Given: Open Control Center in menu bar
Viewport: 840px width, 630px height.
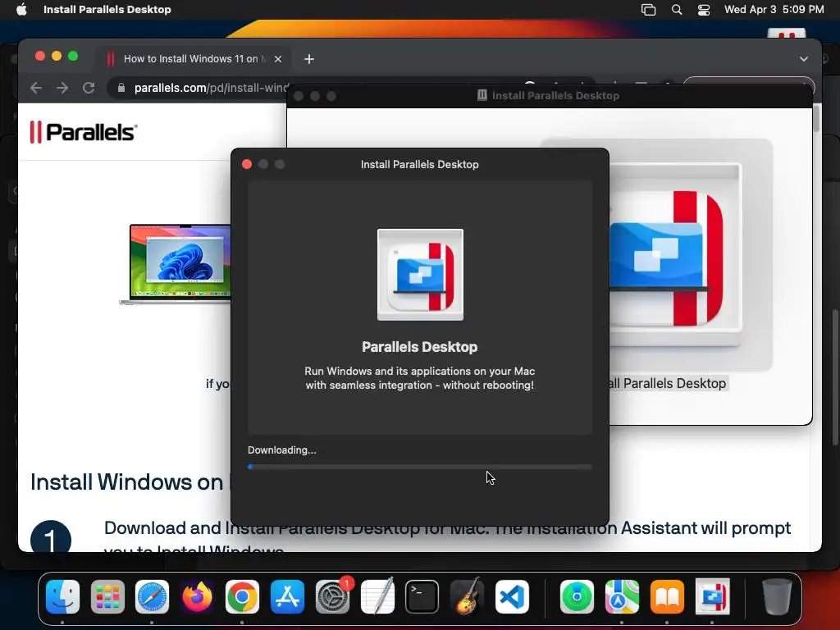Looking at the screenshot, I should point(703,9).
